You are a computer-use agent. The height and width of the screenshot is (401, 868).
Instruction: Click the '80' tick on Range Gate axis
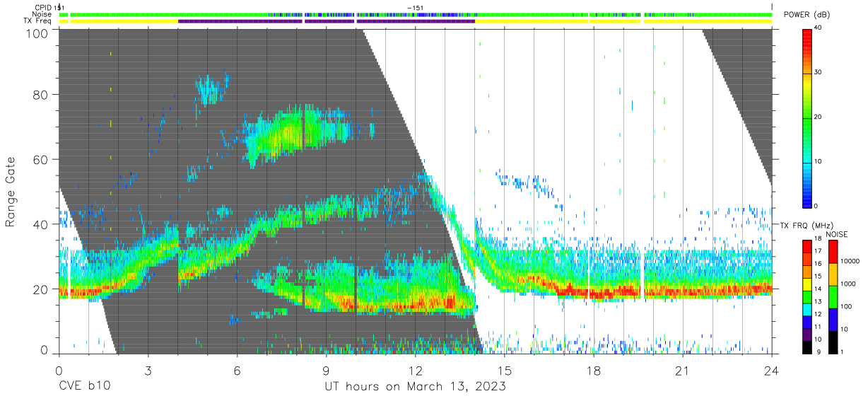coord(41,94)
